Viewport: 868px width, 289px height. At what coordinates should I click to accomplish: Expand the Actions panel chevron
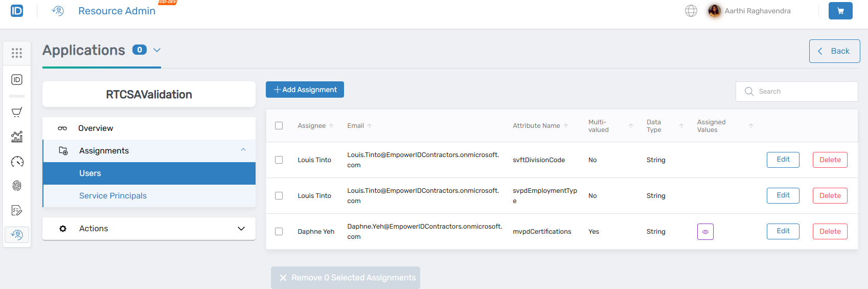(241, 229)
